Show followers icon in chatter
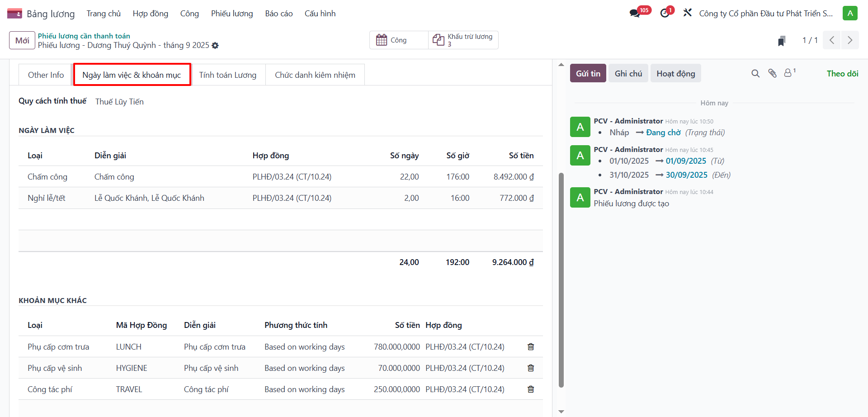The image size is (868, 417). click(789, 73)
